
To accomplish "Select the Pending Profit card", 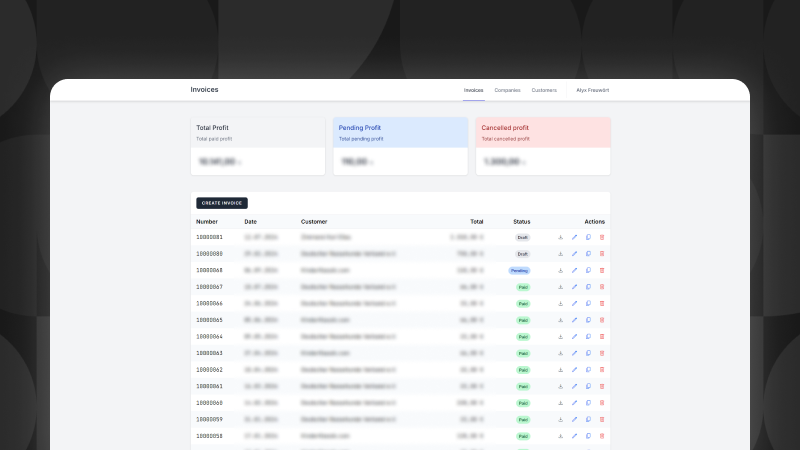I will (x=401, y=146).
